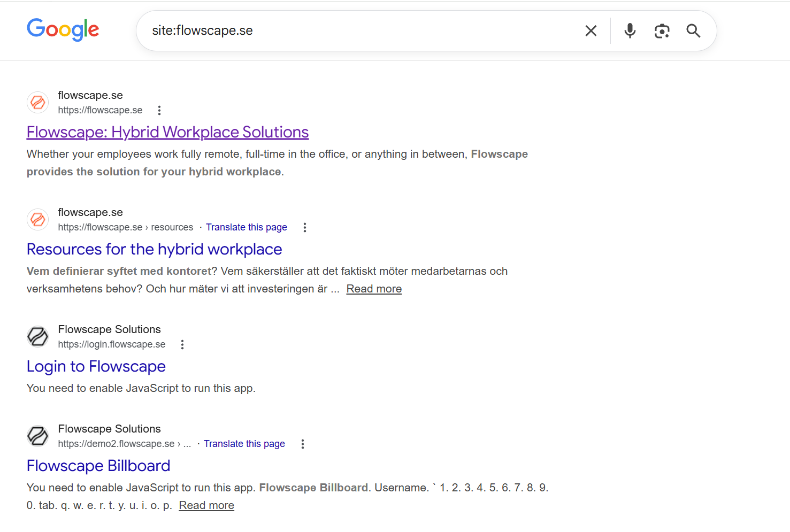Click Flowscape Solutions name above login URL

click(110, 329)
